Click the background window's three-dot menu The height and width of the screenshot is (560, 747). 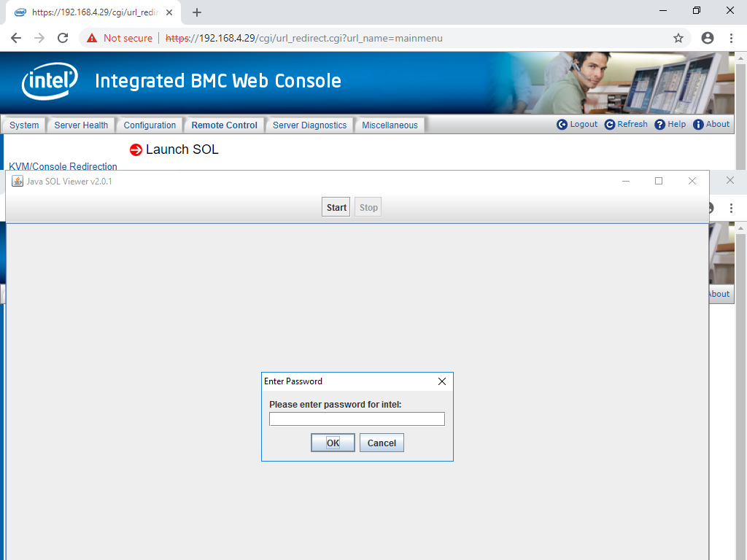pyautogui.click(x=731, y=208)
